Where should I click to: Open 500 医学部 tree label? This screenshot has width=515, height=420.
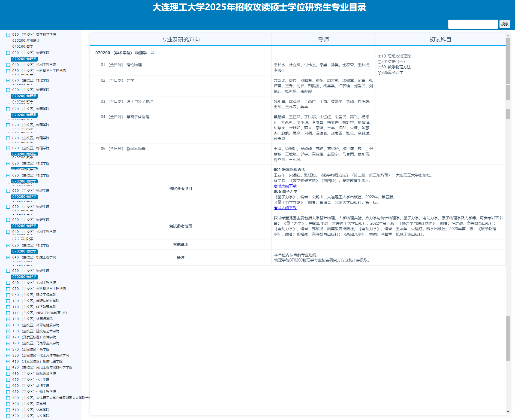(29, 404)
